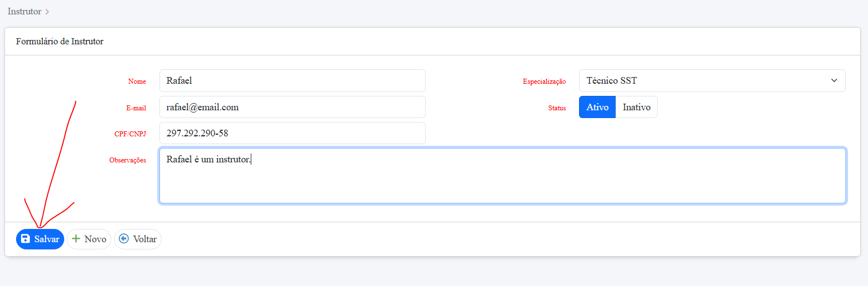Click the green plus icon on Novo

coord(76,239)
